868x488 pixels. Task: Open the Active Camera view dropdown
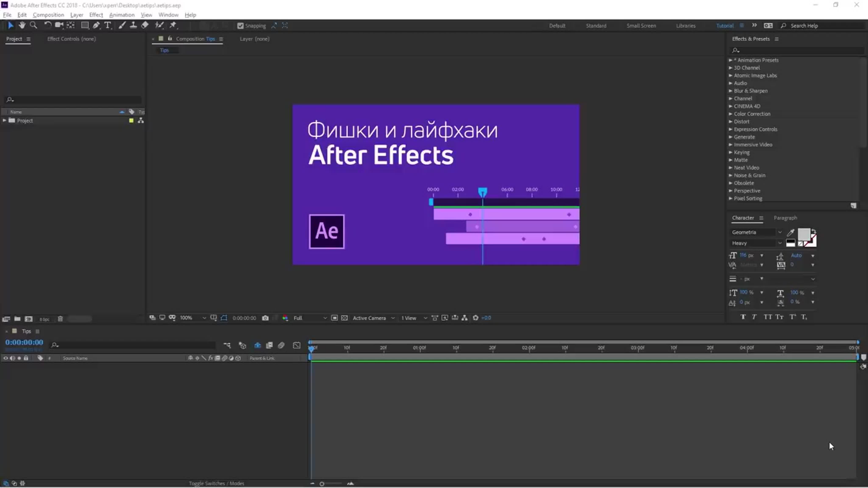pyautogui.click(x=373, y=318)
